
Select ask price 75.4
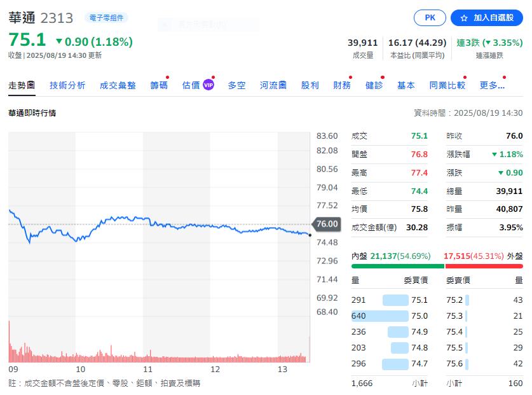click(x=454, y=331)
